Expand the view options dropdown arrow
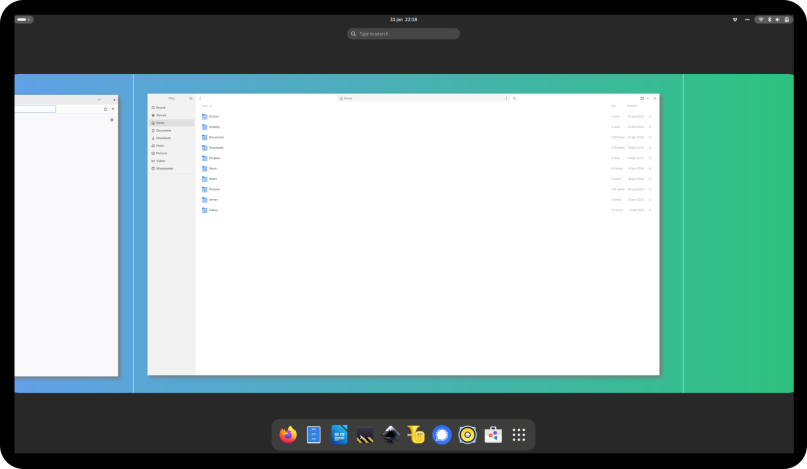Screen dimensions: 807x469 pos(647,98)
